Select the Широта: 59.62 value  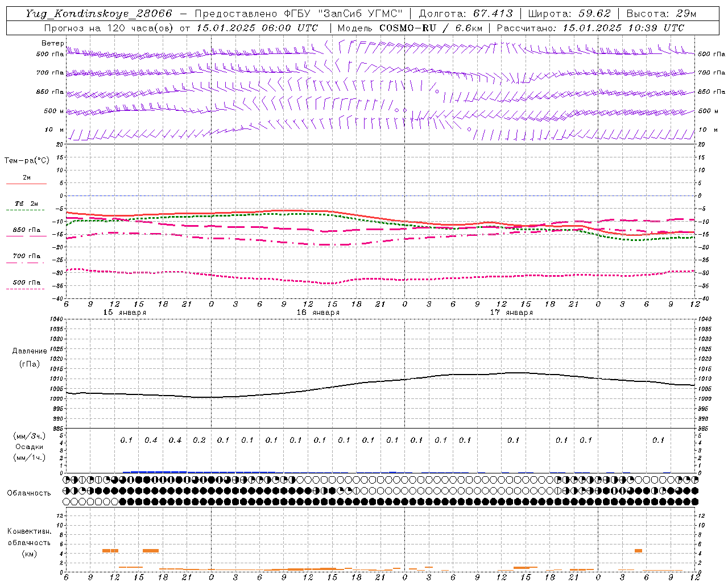(569, 14)
